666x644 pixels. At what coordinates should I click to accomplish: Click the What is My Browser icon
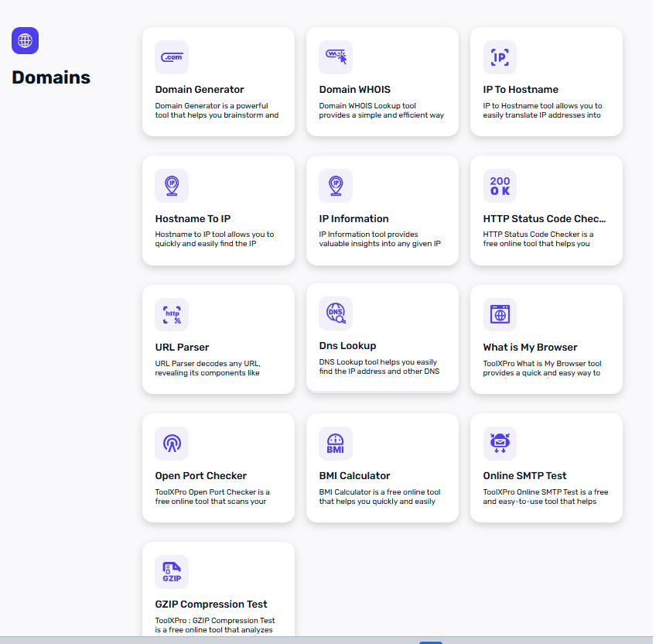tap(499, 314)
